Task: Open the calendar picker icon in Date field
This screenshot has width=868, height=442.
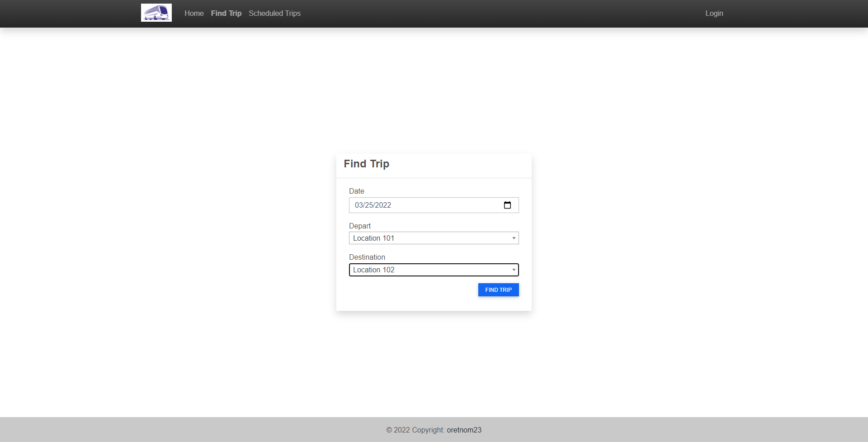Action: (x=507, y=205)
